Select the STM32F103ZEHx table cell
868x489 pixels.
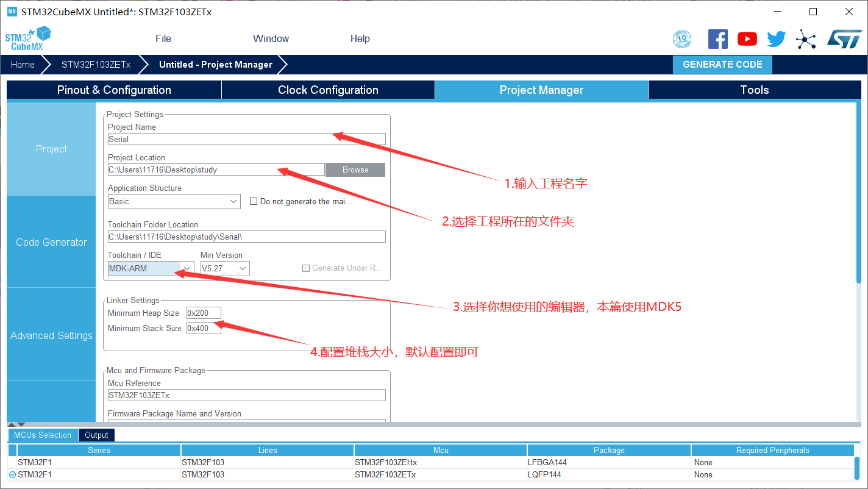point(441,462)
